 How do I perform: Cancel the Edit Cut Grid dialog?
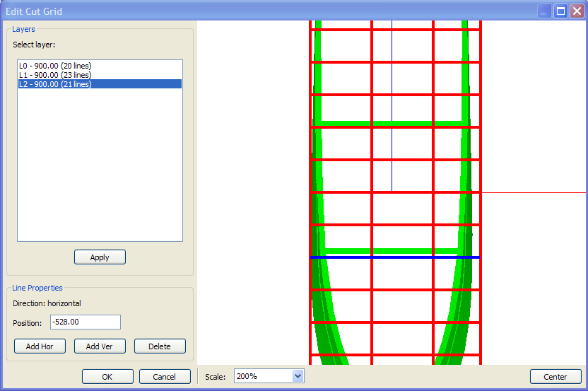(165, 377)
